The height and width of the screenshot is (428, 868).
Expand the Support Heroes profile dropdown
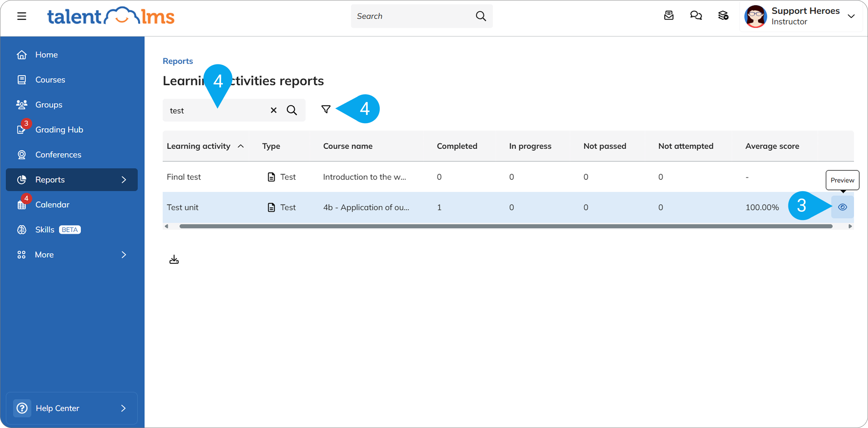[851, 16]
